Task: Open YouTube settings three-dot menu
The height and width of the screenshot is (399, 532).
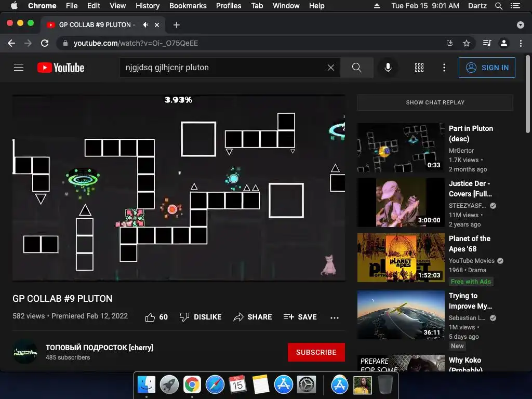Action: 444,68
